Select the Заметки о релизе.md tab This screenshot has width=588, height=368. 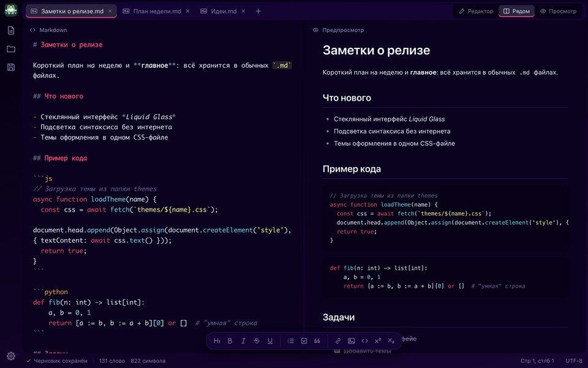coord(71,11)
